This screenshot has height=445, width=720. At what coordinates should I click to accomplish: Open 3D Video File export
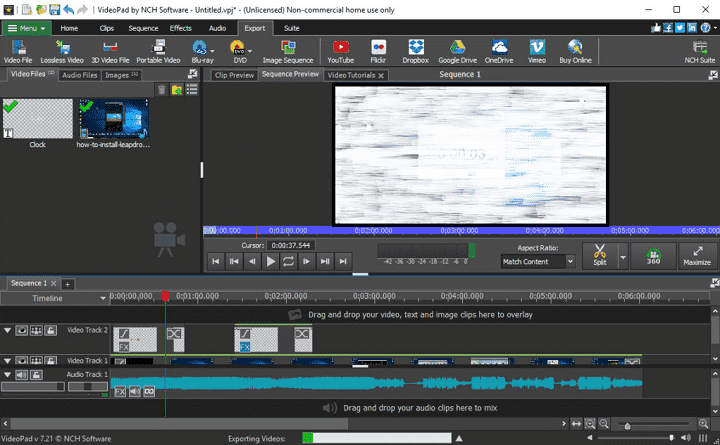(x=110, y=51)
